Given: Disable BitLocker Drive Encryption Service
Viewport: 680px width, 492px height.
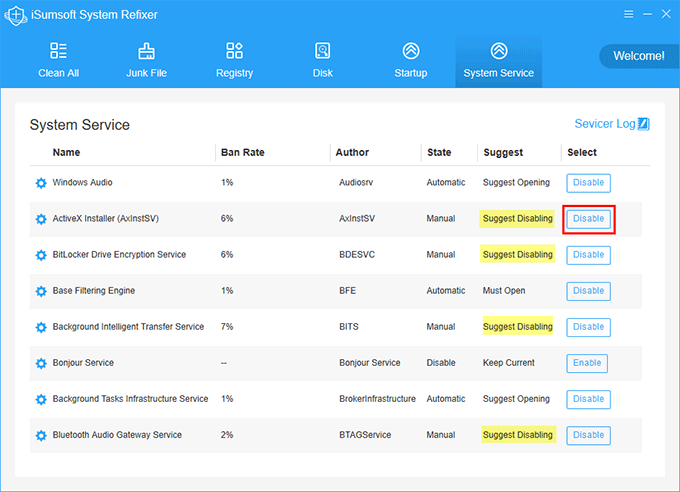Looking at the screenshot, I should point(588,255).
